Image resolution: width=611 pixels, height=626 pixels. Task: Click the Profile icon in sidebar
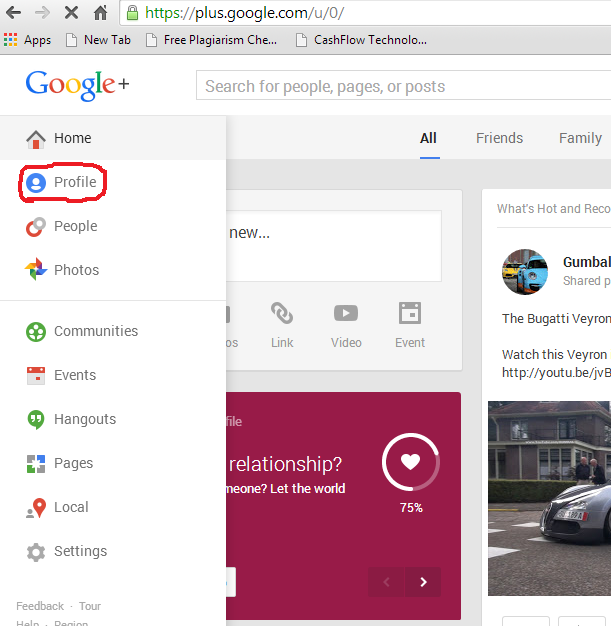36,183
